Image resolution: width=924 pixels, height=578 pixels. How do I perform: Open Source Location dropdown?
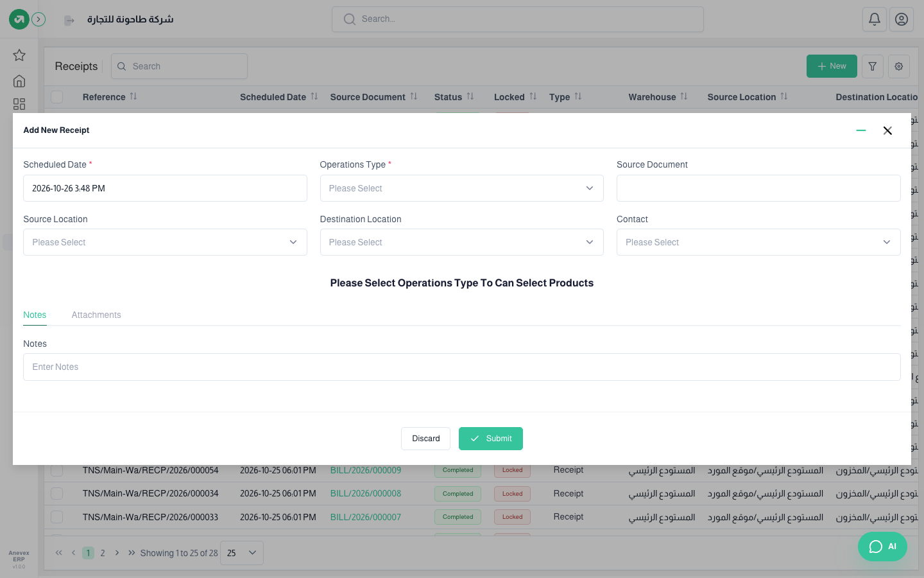165,242
